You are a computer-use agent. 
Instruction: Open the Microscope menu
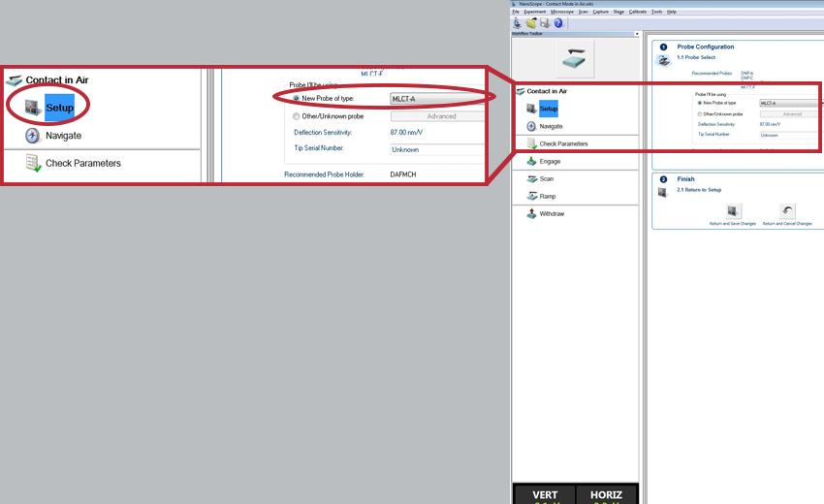(561, 12)
